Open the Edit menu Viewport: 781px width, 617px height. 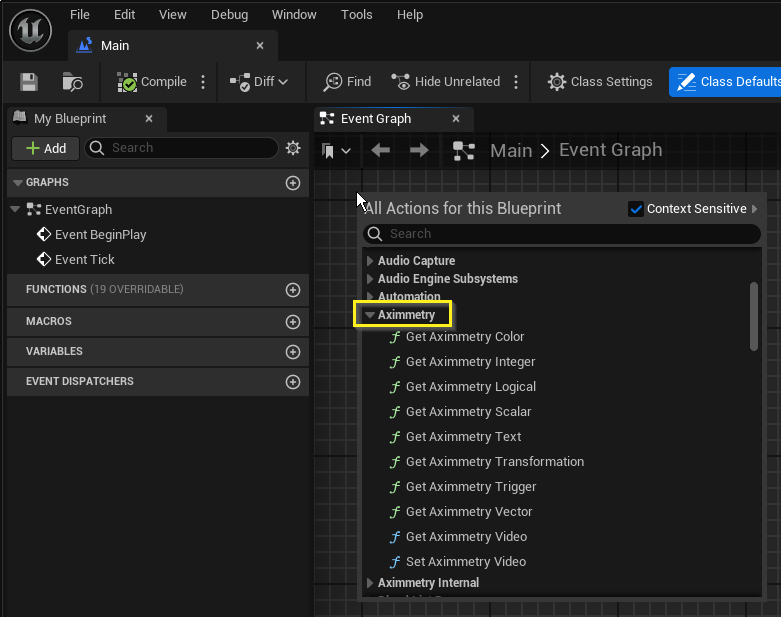(125, 14)
